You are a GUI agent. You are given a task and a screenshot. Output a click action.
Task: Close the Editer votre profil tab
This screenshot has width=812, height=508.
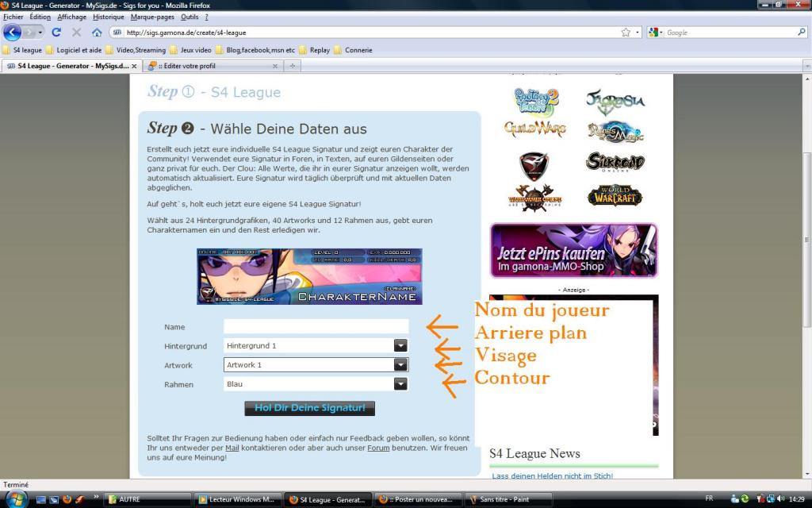(x=275, y=67)
